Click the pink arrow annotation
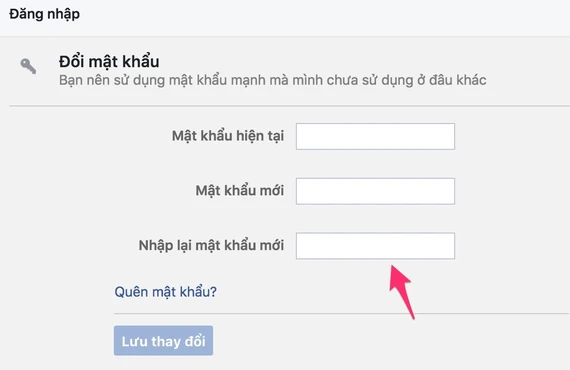 coord(402,292)
